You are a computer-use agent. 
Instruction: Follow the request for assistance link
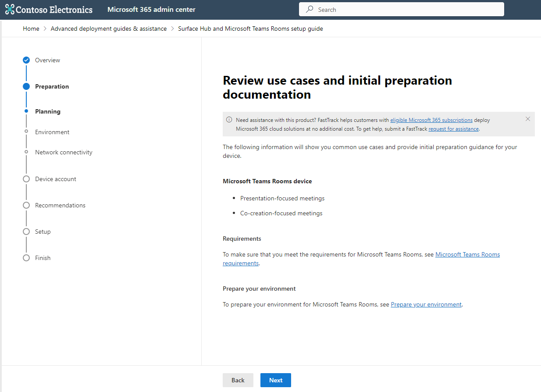pos(454,129)
